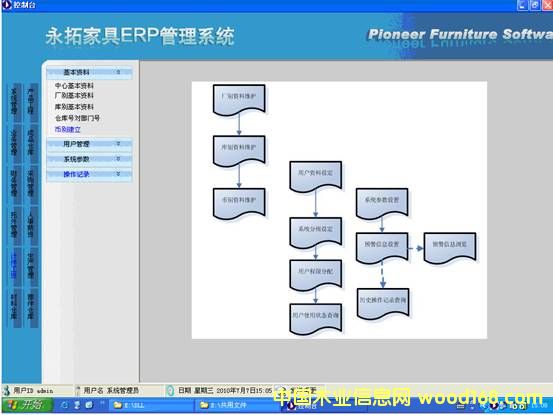Expand the 用户管理 section
The height and width of the screenshot is (415, 553).
(89, 144)
